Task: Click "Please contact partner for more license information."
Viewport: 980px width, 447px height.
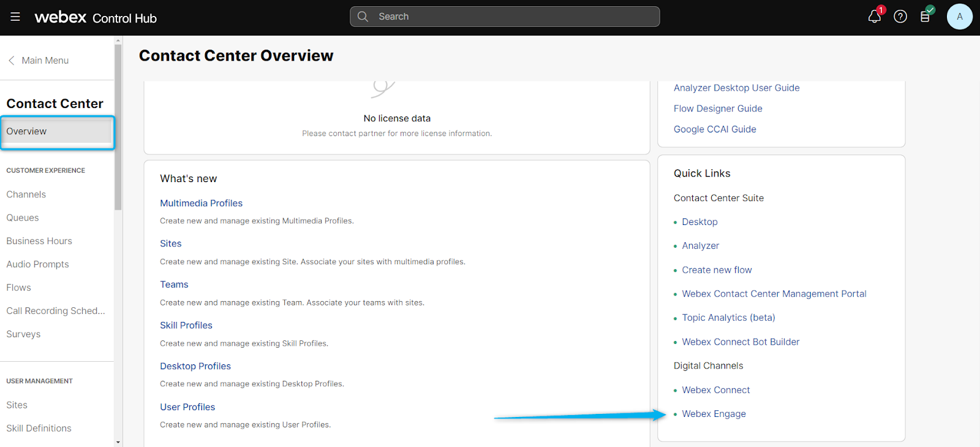Action: [x=397, y=134]
